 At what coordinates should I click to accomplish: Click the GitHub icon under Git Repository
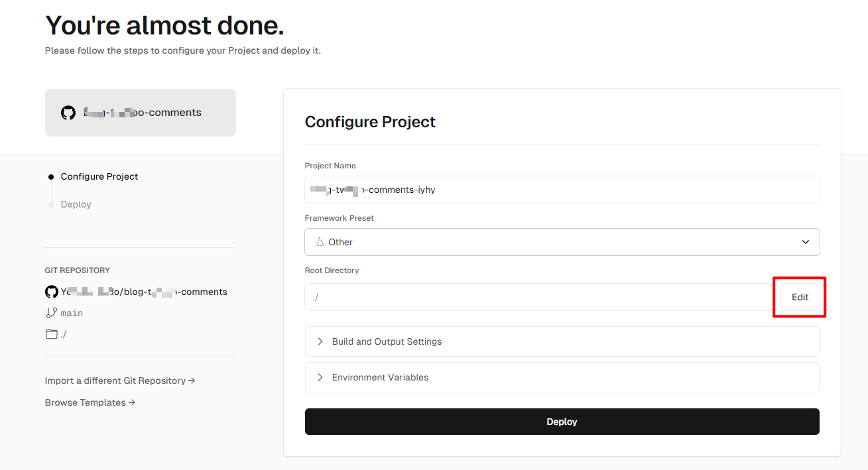[x=52, y=292]
